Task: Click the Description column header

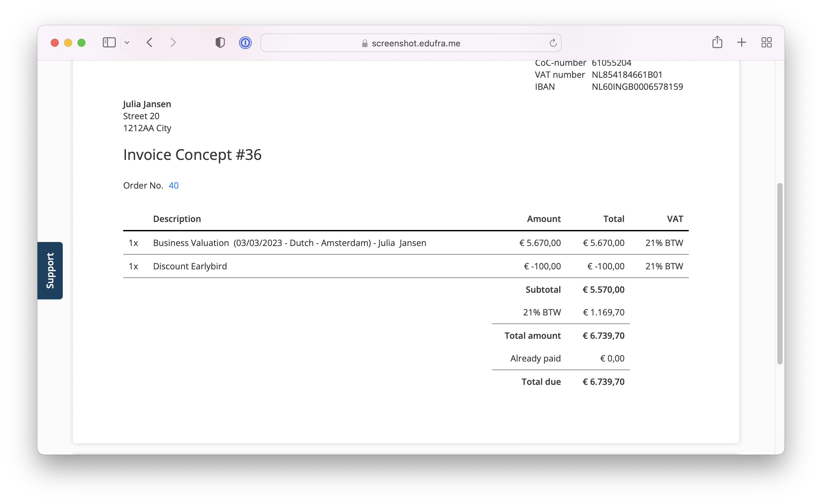Action: coord(177,219)
